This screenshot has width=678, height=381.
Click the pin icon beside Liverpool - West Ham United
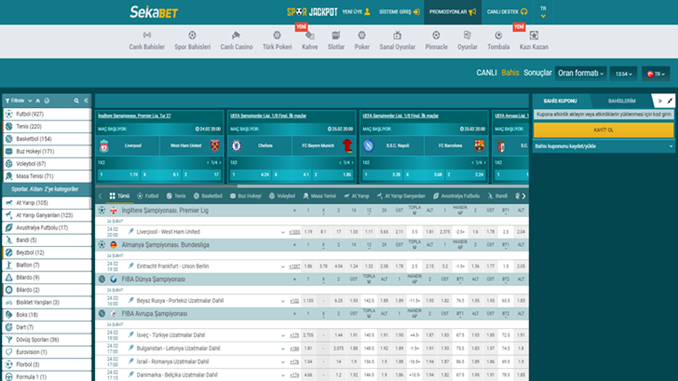pyautogui.click(x=131, y=231)
